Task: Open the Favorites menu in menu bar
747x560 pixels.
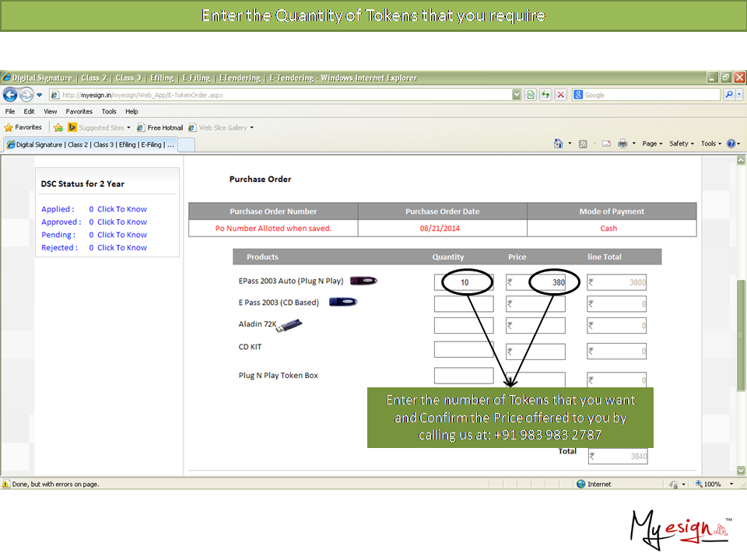Action: [x=79, y=111]
